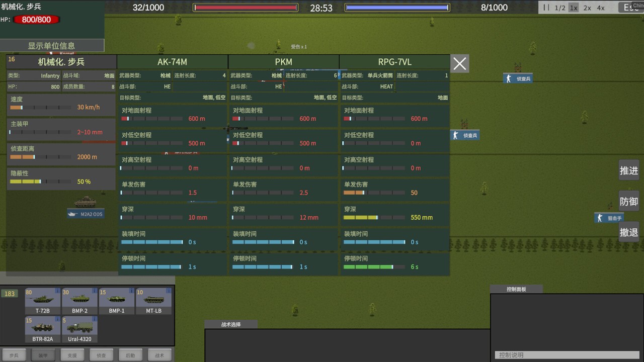The height and width of the screenshot is (362, 644).
Task: Select the T-72B tank unit card
Action: tap(43, 301)
